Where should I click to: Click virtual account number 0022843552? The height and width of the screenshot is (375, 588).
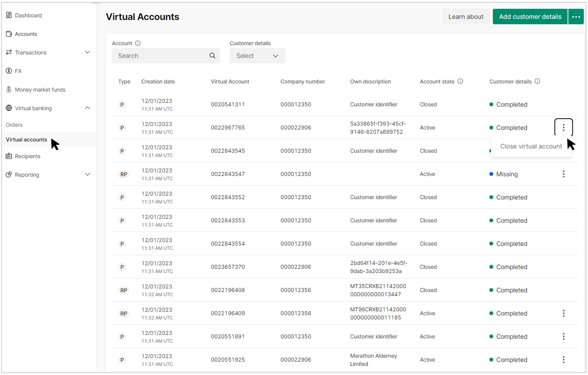[228, 197]
